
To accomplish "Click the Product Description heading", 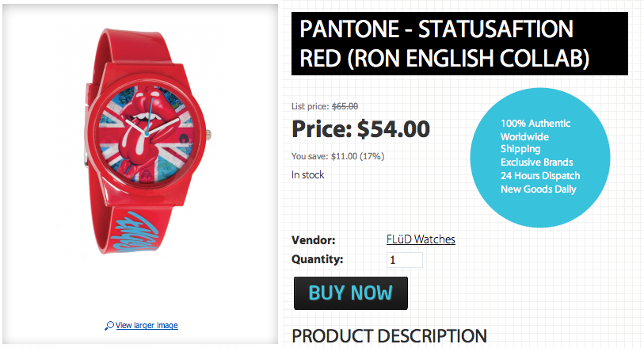I will [389, 336].
